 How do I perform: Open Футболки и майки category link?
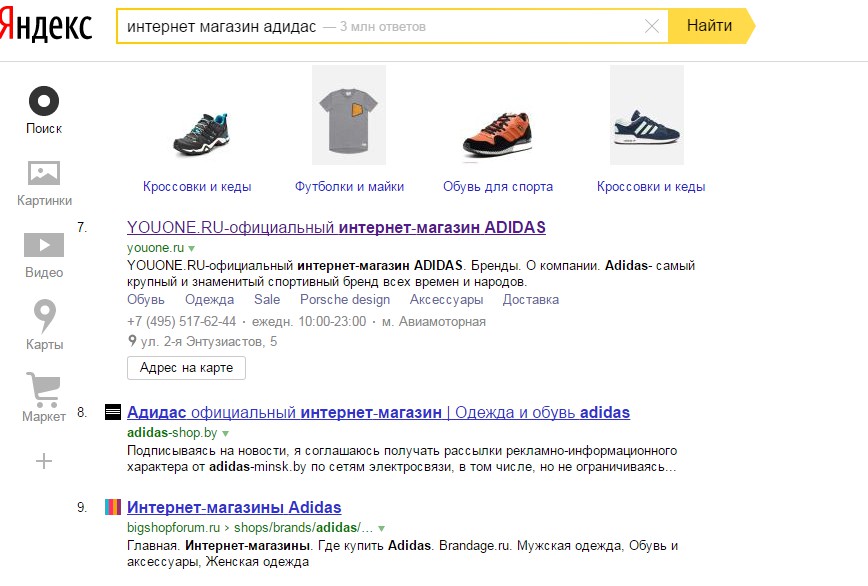pos(349,186)
